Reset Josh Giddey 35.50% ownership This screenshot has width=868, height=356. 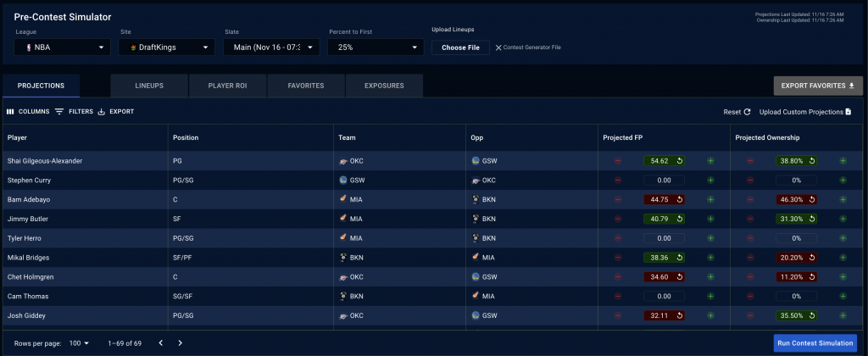click(x=812, y=316)
